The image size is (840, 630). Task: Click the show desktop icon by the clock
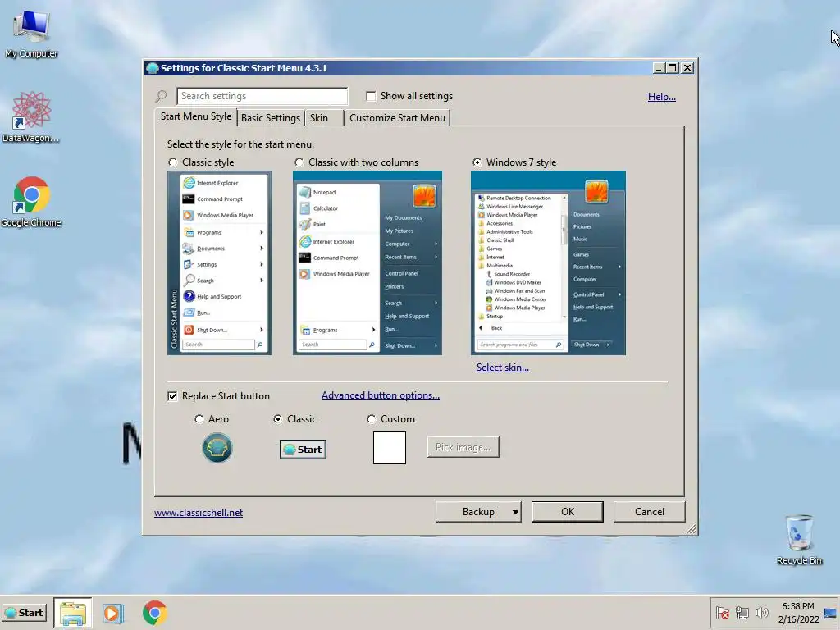(x=830, y=613)
